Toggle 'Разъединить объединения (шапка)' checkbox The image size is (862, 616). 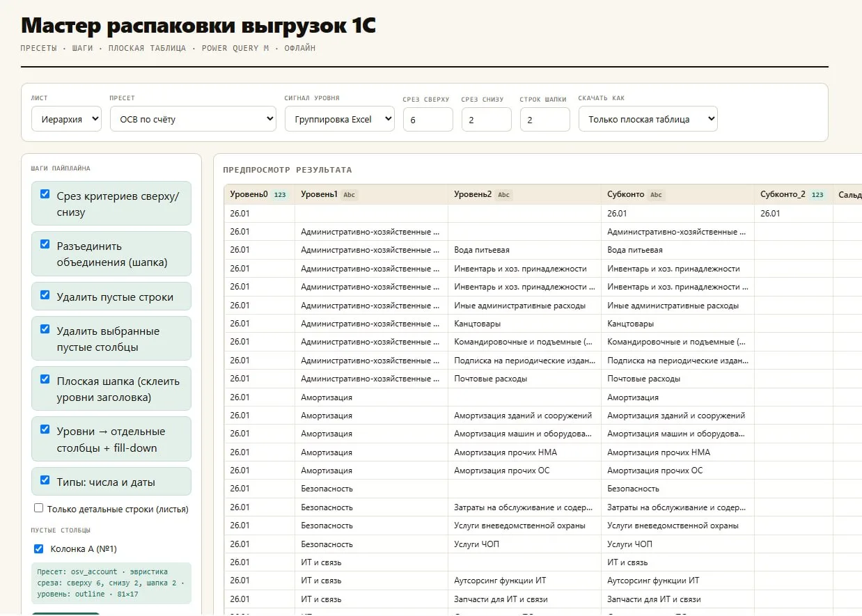click(45, 244)
